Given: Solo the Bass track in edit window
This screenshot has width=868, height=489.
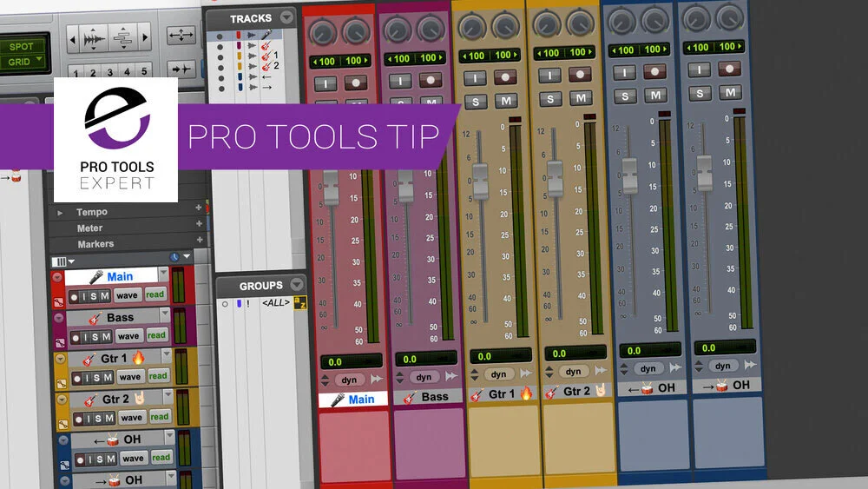Looking at the screenshot, I should click(x=95, y=337).
